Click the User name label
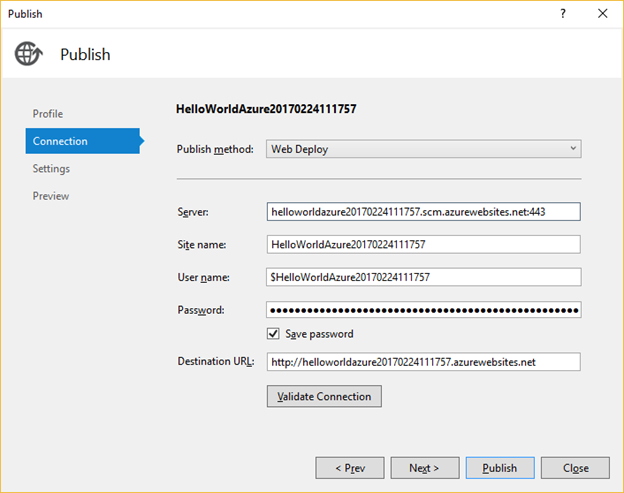This screenshot has height=493, width=624. coord(203,277)
